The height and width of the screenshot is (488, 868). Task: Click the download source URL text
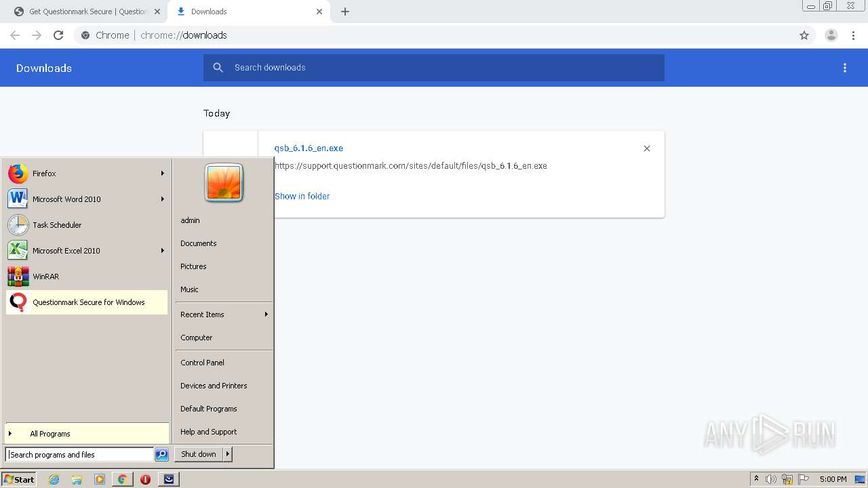[x=410, y=165]
